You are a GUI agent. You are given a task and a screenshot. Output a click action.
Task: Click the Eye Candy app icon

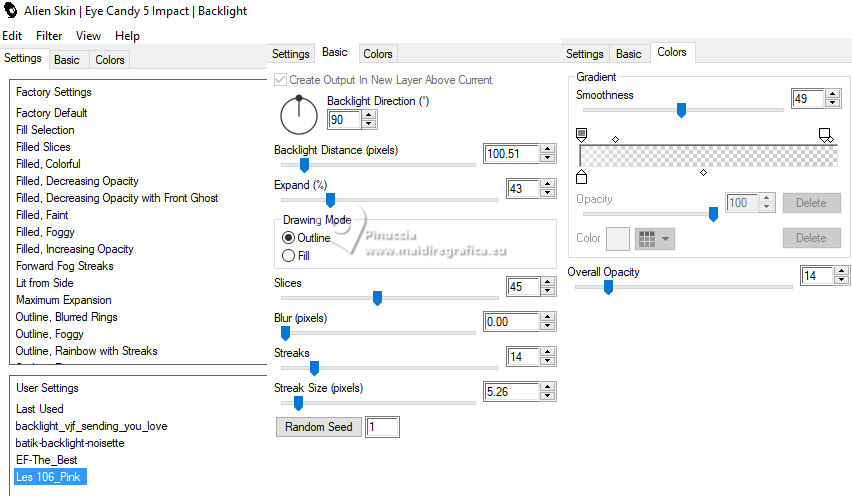tap(11, 11)
